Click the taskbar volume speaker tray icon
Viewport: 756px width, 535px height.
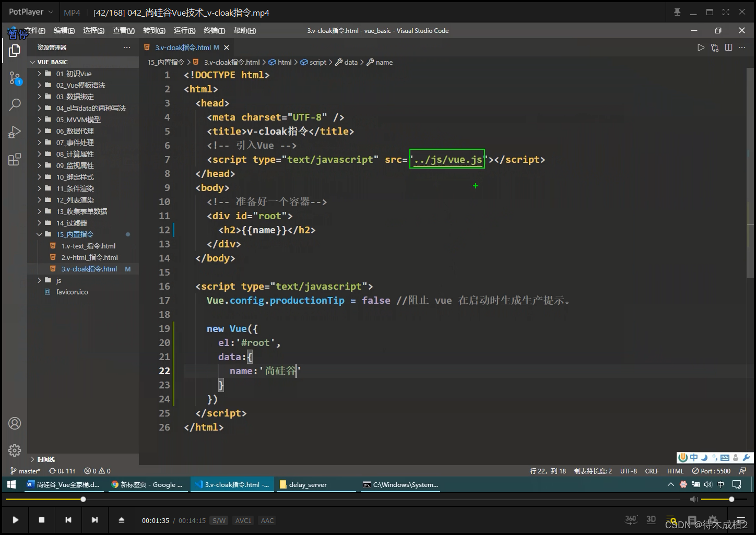tap(708, 484)
